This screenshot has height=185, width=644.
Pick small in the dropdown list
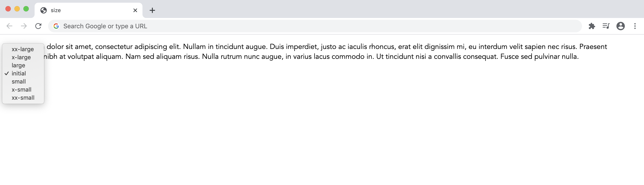(19, 82)
